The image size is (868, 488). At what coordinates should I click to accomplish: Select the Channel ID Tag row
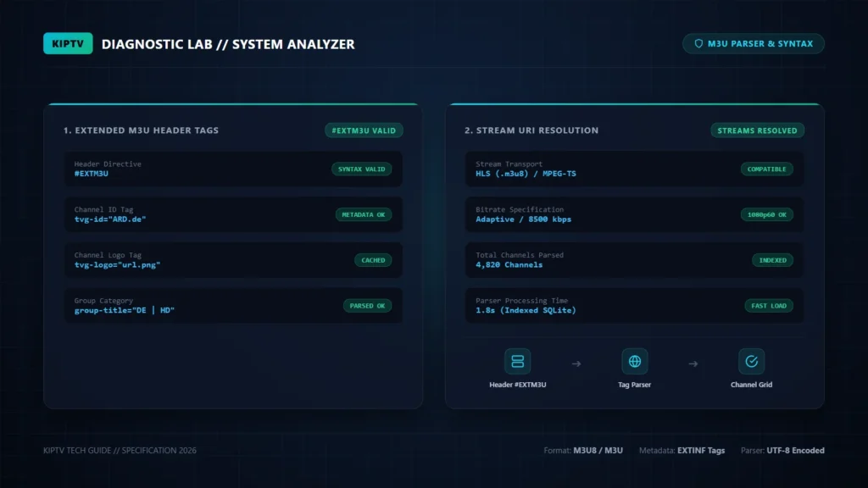[x=233, y=214]
